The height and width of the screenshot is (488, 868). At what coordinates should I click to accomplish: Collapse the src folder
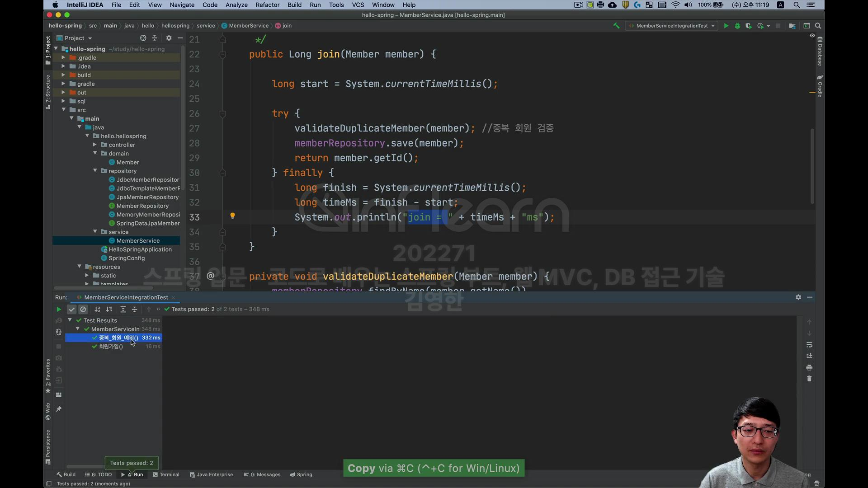click(63, 110)
